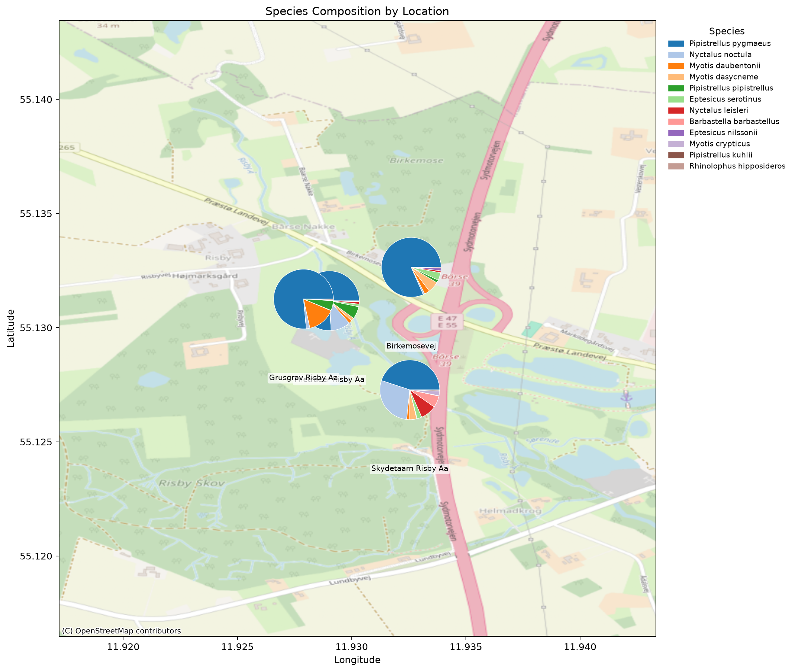Viewport: 795px width, 672px height.
Task: Click the '(C) OpenStreetMap contributors' attribution
Action: [x=121, y=631]
